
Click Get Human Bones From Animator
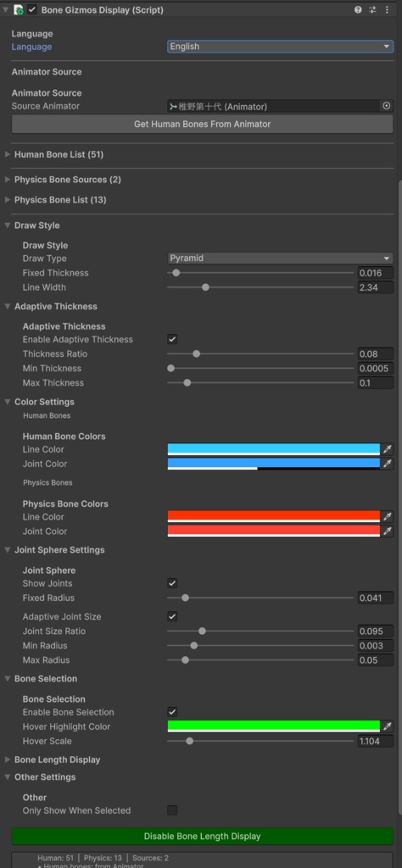[x=202, y=124]
